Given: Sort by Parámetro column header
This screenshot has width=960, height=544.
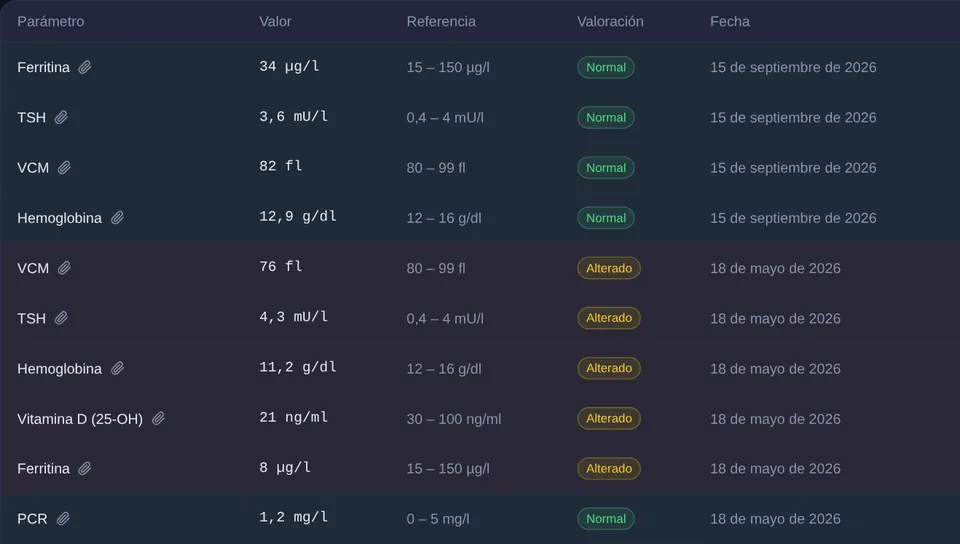Looking at the screenshot, I should tap(51, 21).
